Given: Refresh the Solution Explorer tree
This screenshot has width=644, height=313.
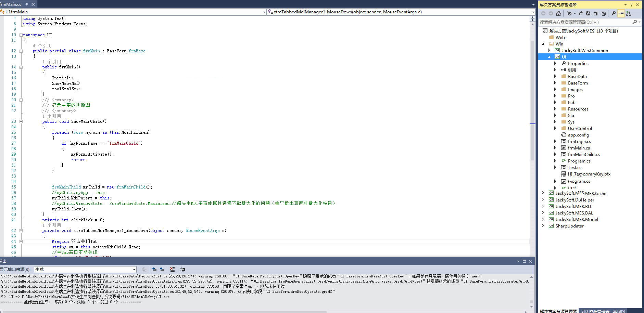Looking at the screenshot, I should (x=588, y=13).
